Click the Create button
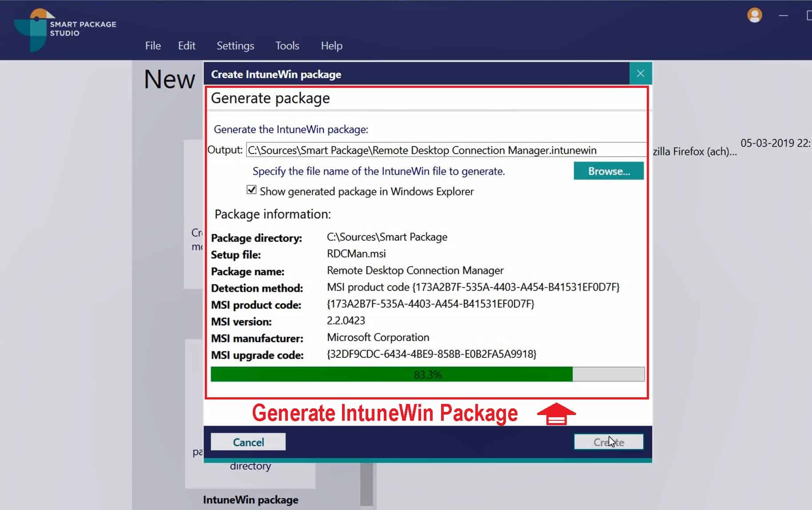The height and width of the screenshot is (510, 812). (609, 442)
